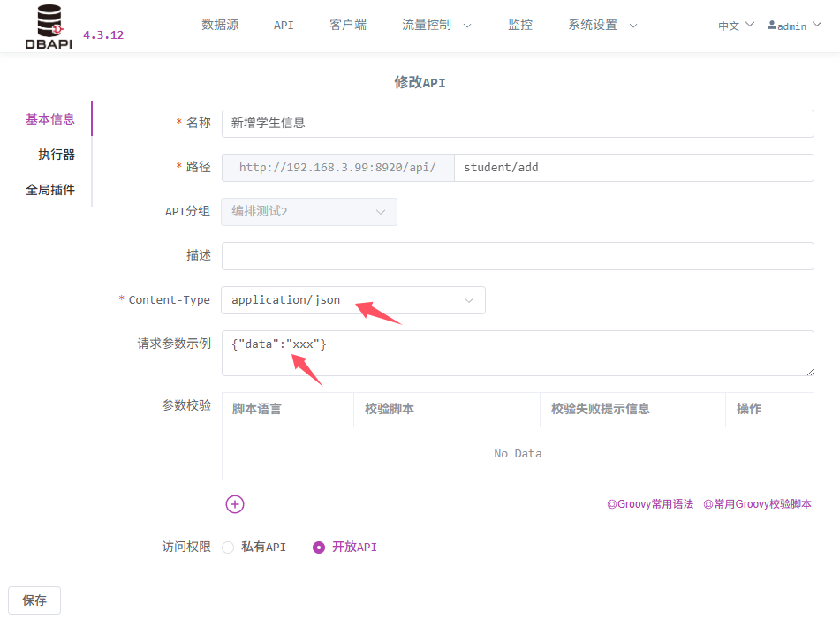
Task: Switch to the global plugins tab
Action: pyautogui.click(x=50, y=190)
